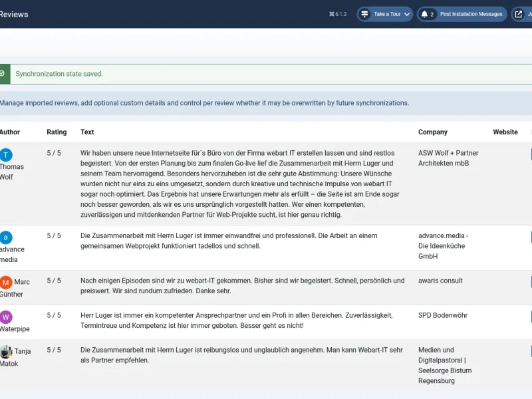Open Tanja Matok's profile photo thumbnail

(6, 352)
